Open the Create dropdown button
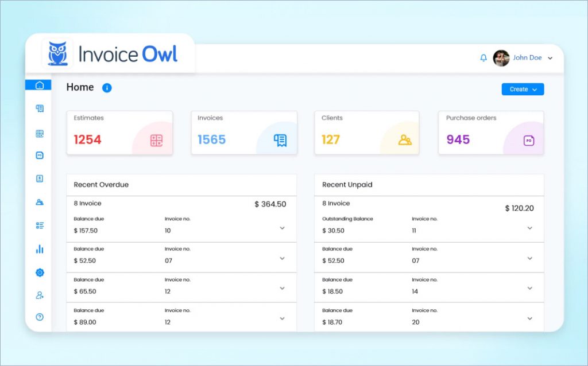The image size is (588, 366). coord(523,89)
